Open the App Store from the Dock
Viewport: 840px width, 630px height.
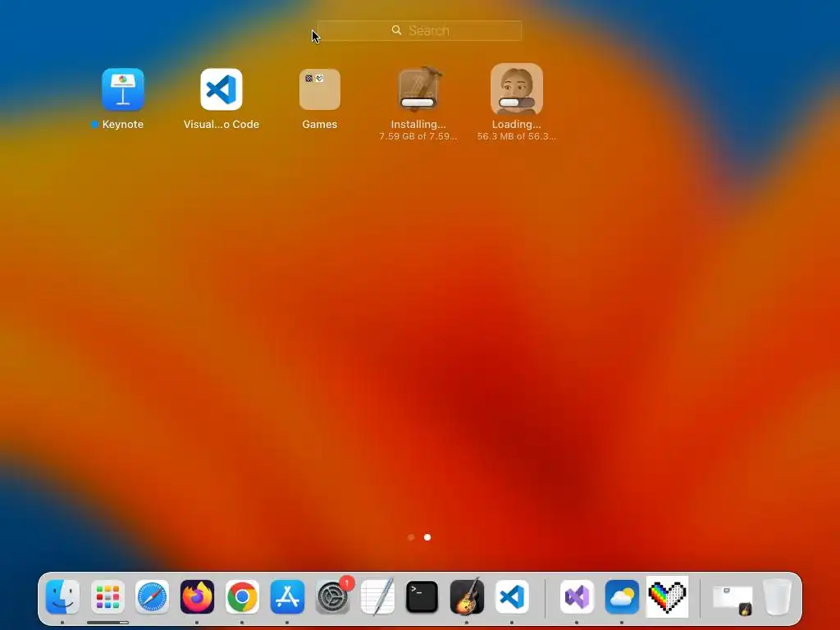pyautogui.click(x=287, y=597)
